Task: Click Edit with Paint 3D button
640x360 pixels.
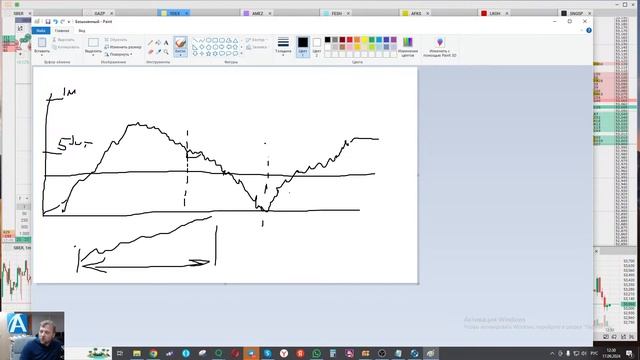Action: point(440,47)
